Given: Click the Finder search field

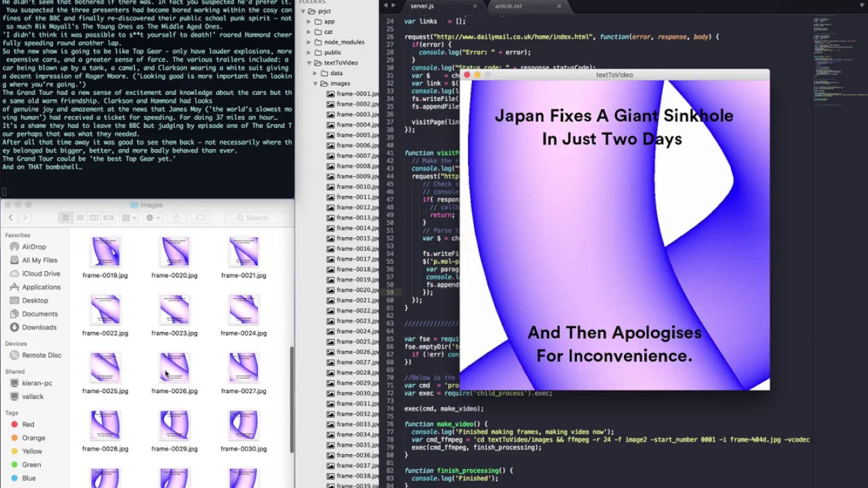Looking at the screenshot, I should [x=257, y=218].
